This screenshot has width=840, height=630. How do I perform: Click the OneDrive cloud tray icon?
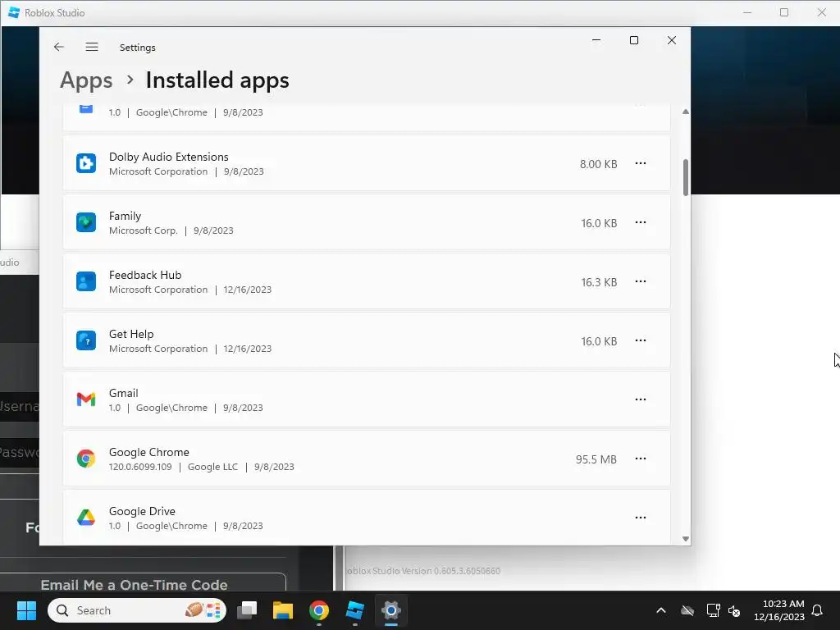coord(687,610)
